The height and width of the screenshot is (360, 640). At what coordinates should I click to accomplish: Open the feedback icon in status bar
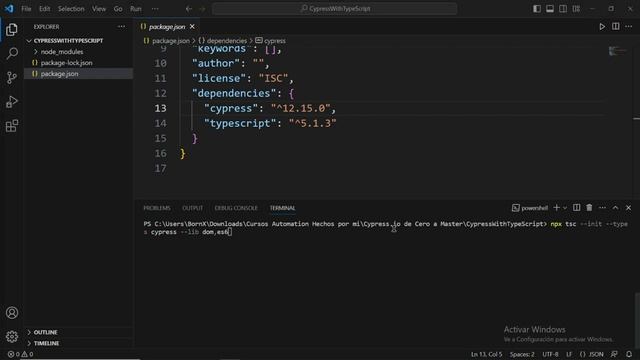(614, 354)
